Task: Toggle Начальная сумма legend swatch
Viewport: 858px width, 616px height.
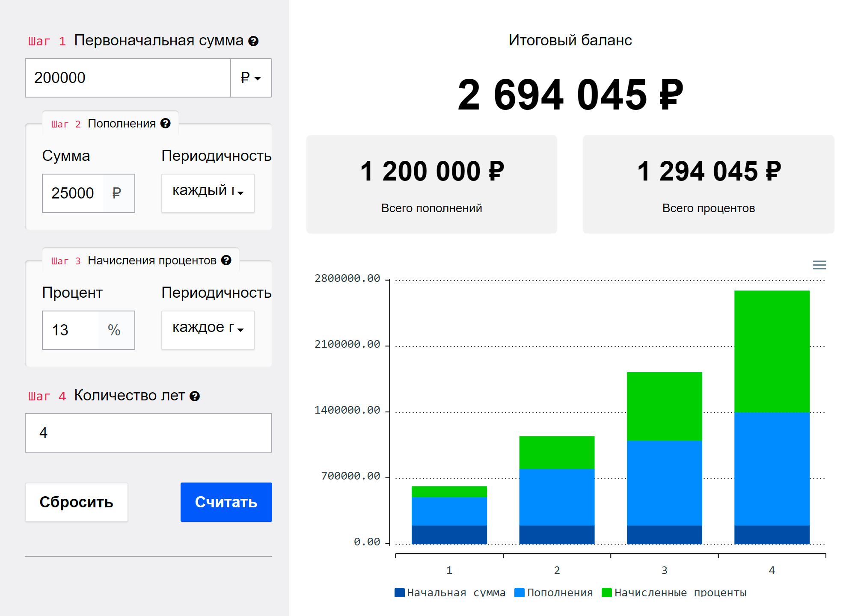Action: click(399, 592)
